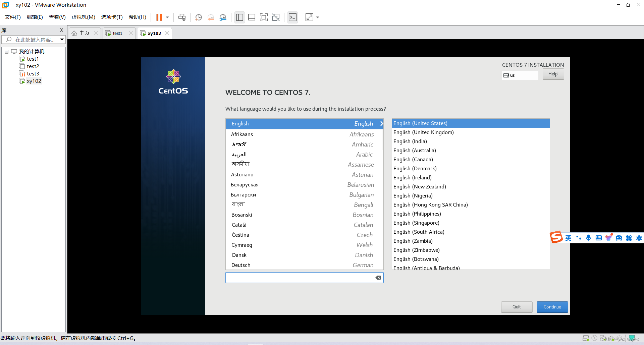
Task: Choose English (Singapore) locale
Action: (471, 223)
